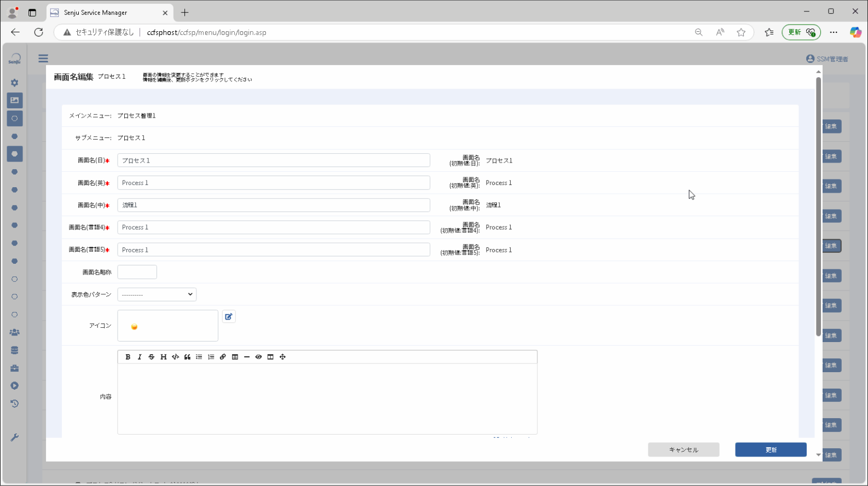Image resolution: width=868 pixels, height=486 pixels.
Task: Toggle fullscreen editor mode
Action: pos(282,357)
